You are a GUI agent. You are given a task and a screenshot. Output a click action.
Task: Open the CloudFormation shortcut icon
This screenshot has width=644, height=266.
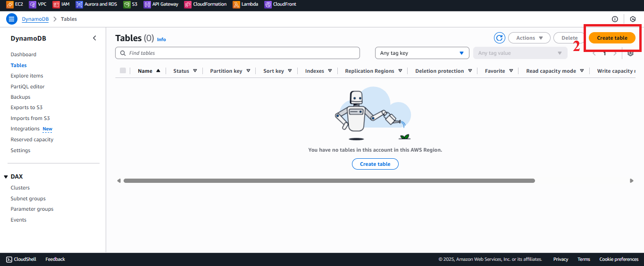pos(188,4)
